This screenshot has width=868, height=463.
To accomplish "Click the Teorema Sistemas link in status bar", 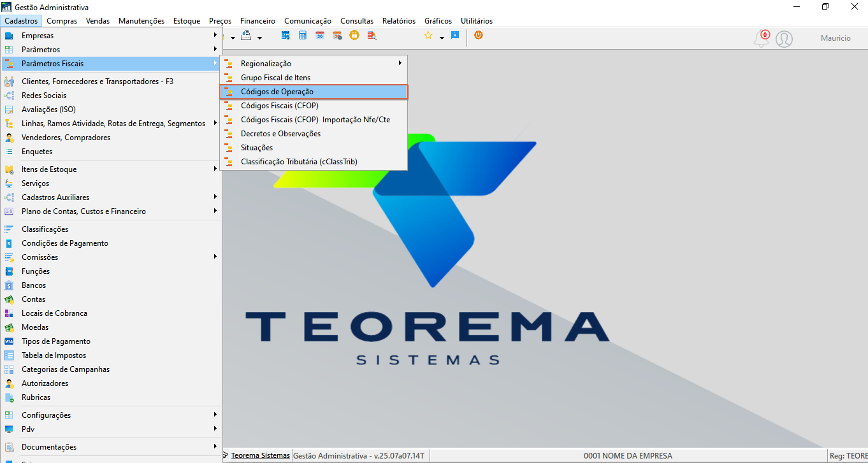I will coord(260,455).
